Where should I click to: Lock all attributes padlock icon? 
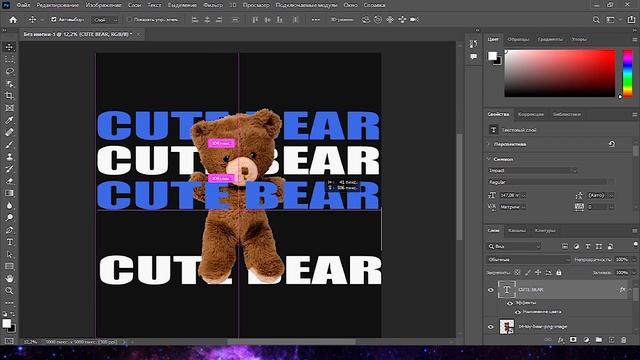[x=559, y=273]
